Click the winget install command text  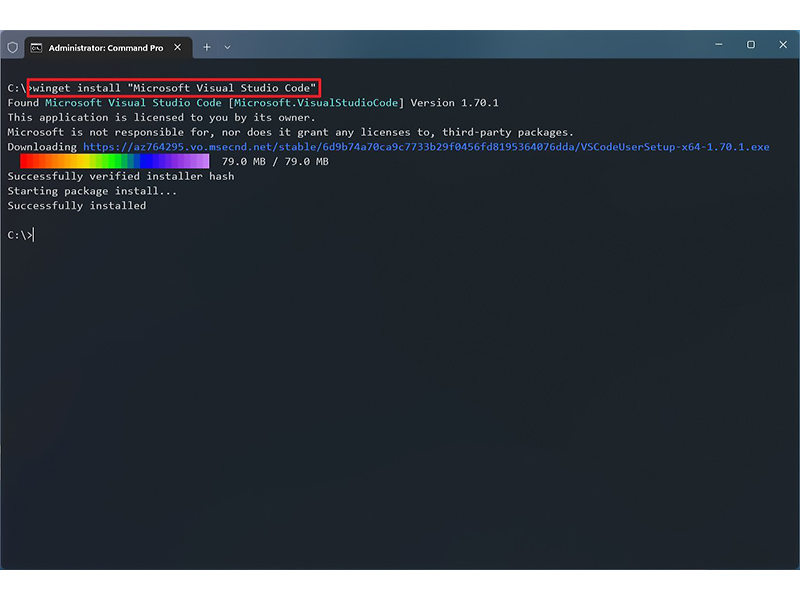174,88
